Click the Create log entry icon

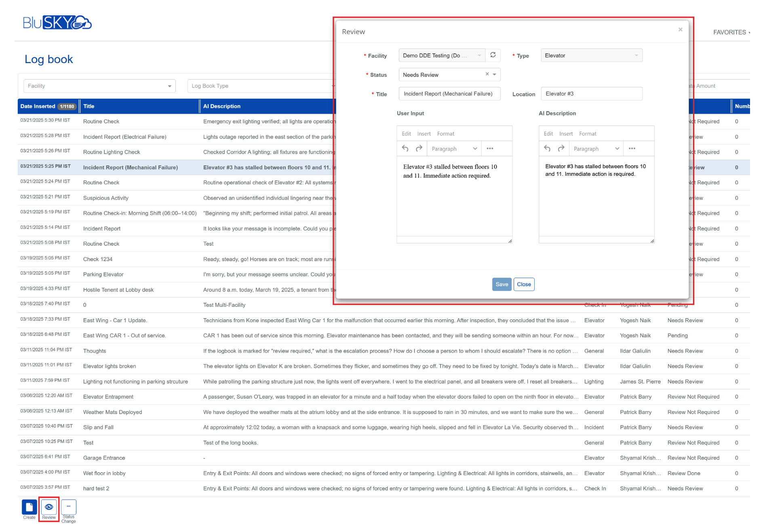click(x=29, y=507)
